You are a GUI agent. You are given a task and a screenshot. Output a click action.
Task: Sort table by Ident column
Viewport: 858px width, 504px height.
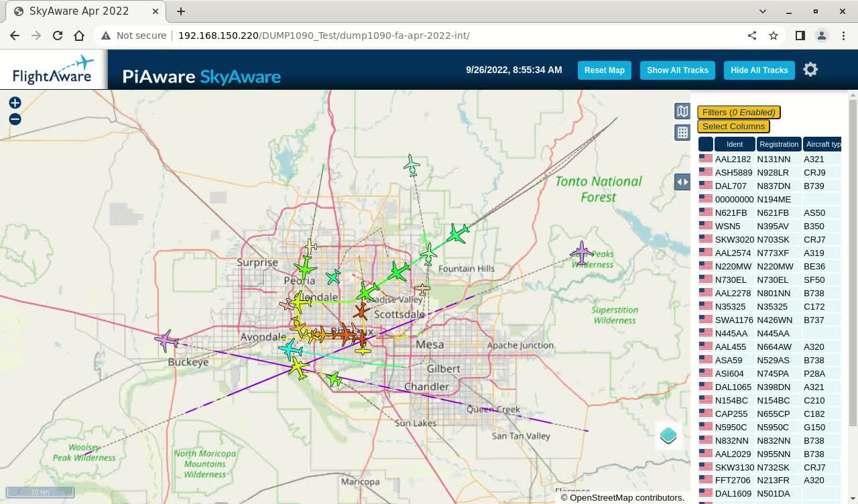click(x=735, y=144)
